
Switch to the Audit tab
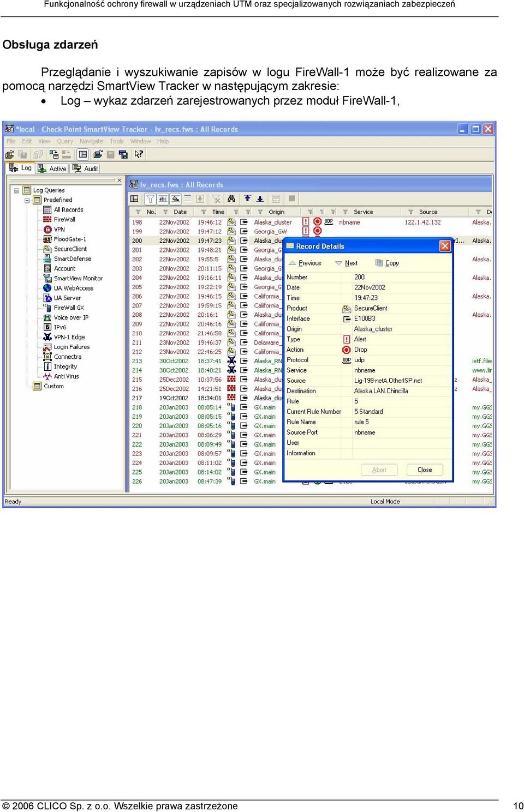click(85, 169)
